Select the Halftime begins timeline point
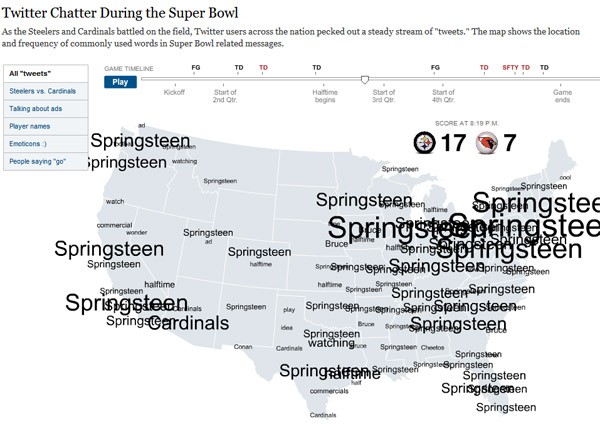The image size is (600, 424). point(324,96)
